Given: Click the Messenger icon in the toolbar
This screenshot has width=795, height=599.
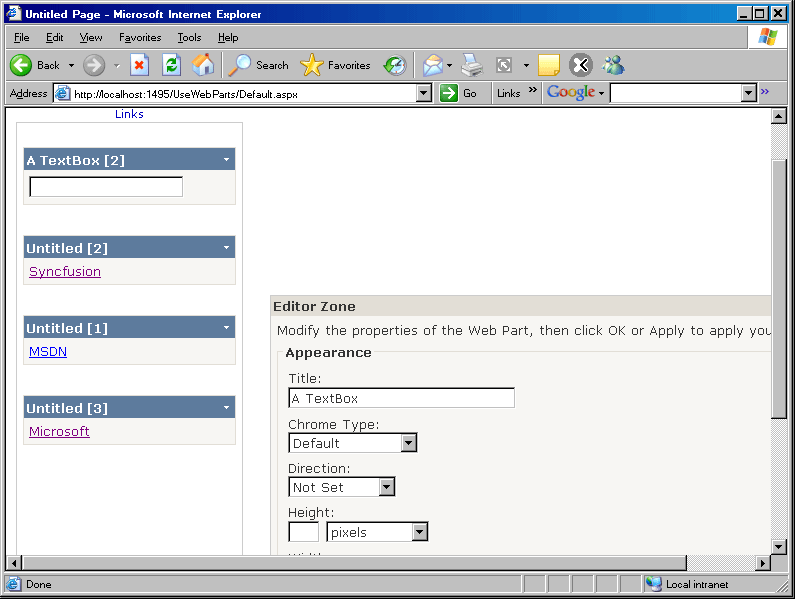Looking at the screenshot, I should [613, 65].
